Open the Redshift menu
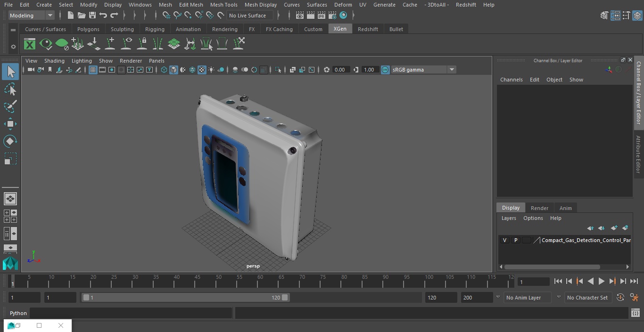The height and width of the screenshot is (332, 644). point(466,5)
